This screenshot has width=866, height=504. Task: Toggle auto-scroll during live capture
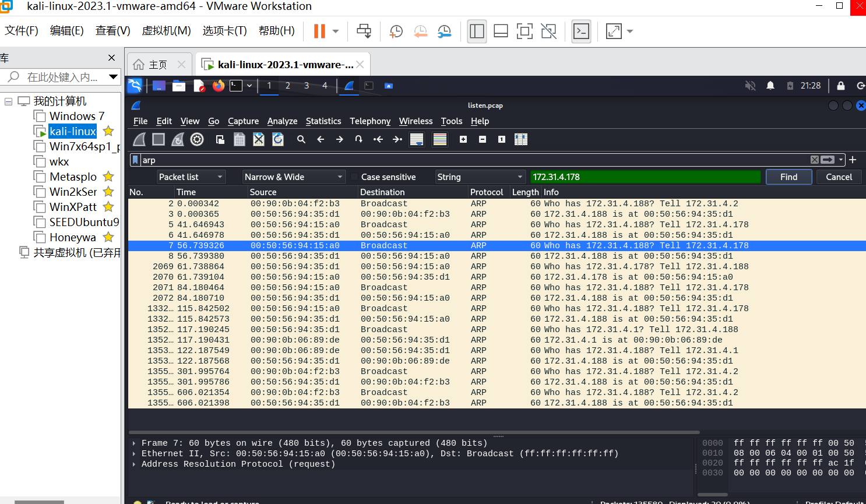tap(417, 139)
